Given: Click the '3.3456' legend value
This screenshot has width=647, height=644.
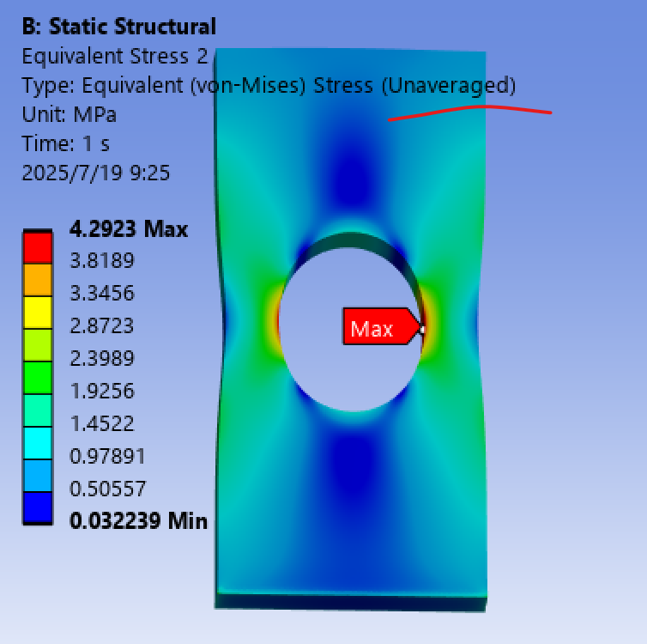Looking at the screenshot, I should tap(102, 293).
